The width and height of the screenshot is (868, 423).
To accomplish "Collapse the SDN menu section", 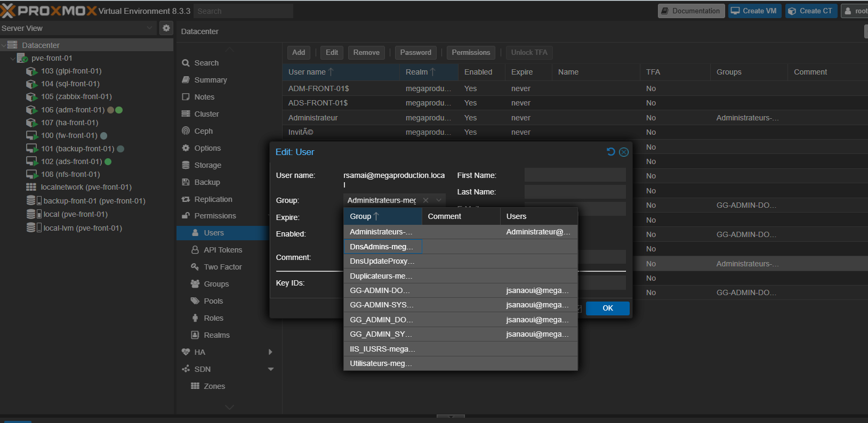I will [270, 369].
